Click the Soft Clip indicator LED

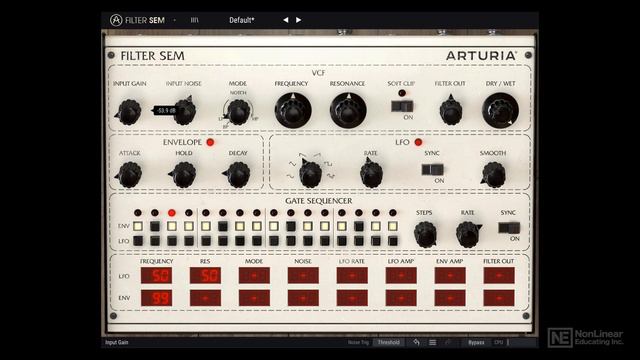(x=402, y=93)
